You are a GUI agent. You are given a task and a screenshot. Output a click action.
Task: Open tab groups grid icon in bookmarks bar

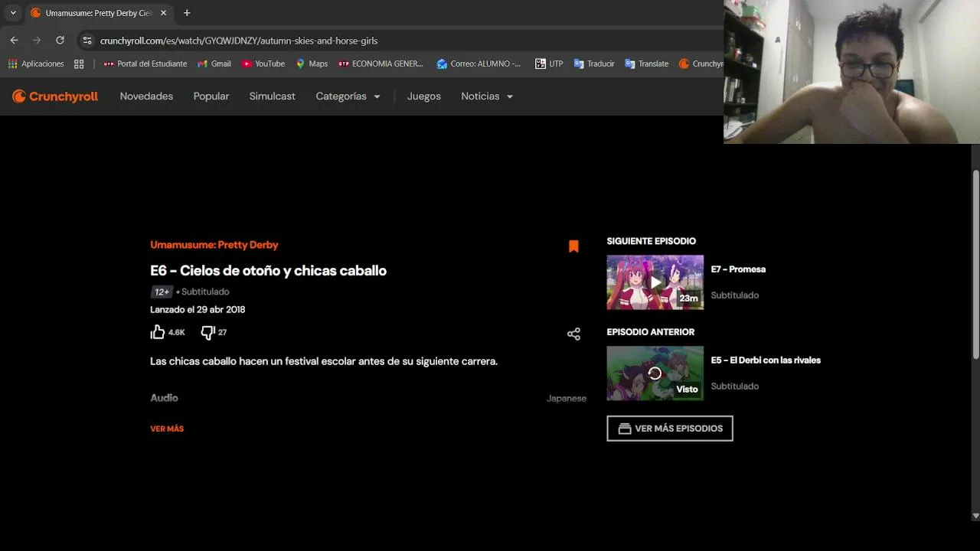point(79,64)
